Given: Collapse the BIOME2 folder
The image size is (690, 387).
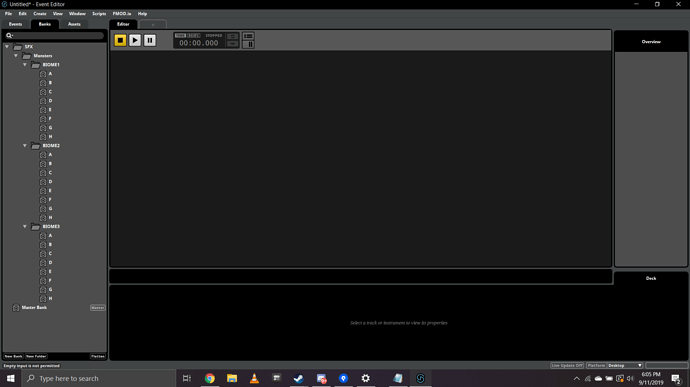Looking at the screenshot, I should pyautogui.click(x=25, y=145).
